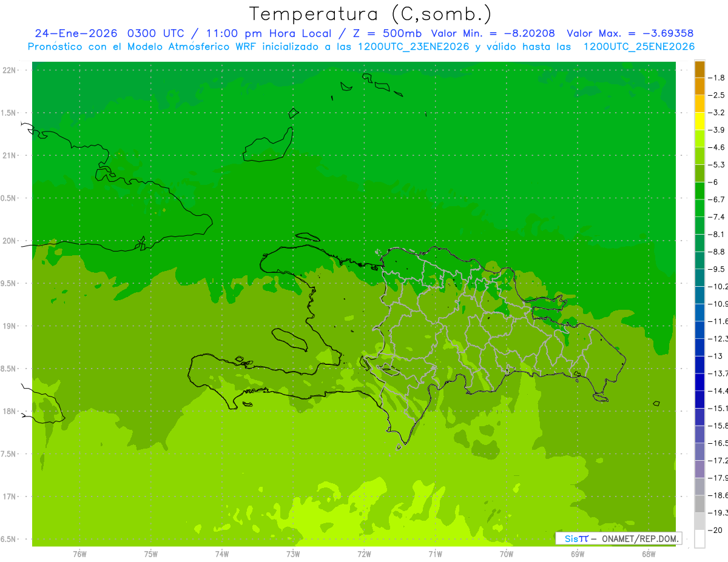Click the "19N" latitude label
Image resolution: width=728 pixels, height=562 pixels.
point(9,326)
